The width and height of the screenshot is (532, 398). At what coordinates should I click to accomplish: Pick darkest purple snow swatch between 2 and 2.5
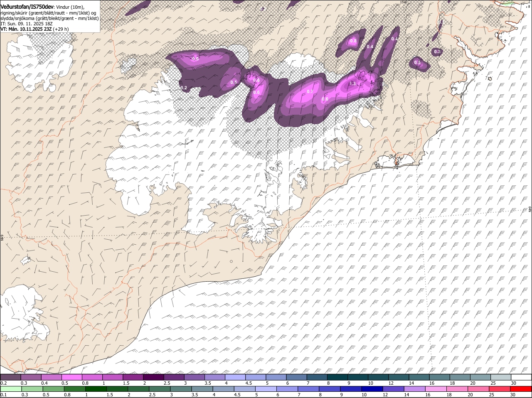(153, 377)
